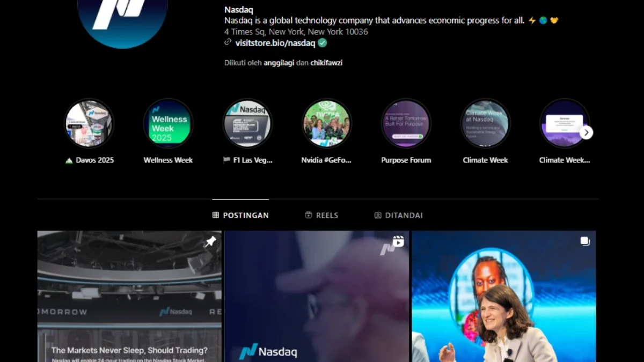This screenshot has height=362, width=644.
Task: Open the Climate Week highlight
Action: 486,123
